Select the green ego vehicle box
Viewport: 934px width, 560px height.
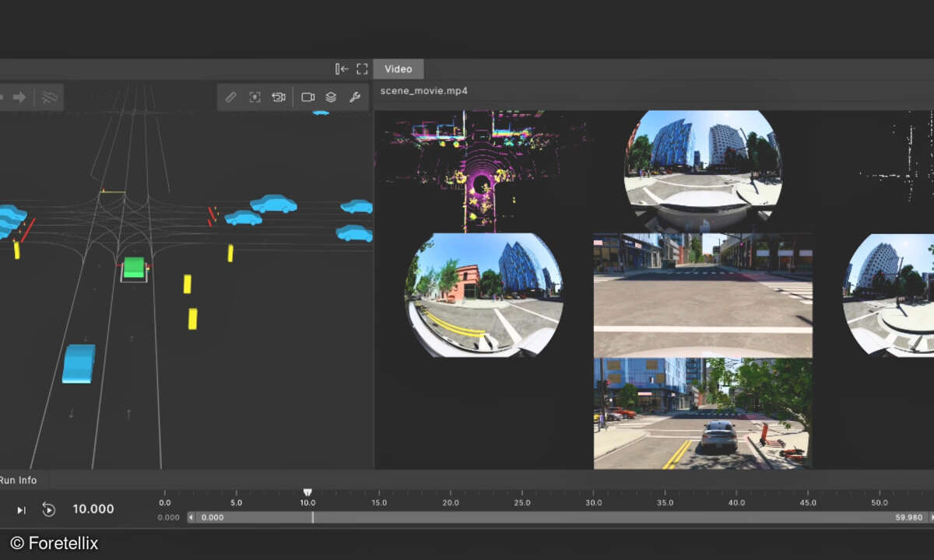pyautogui.click(x=134, y=268)
